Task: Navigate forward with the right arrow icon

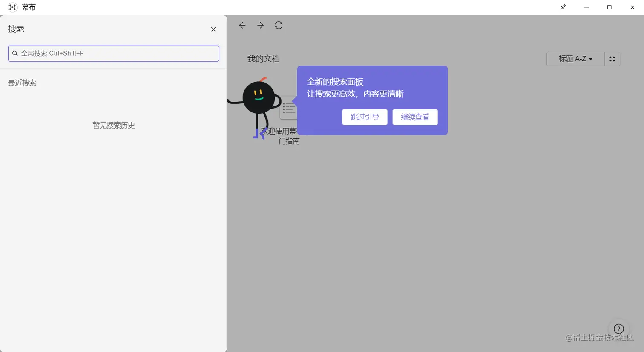Action: (260, 25)
